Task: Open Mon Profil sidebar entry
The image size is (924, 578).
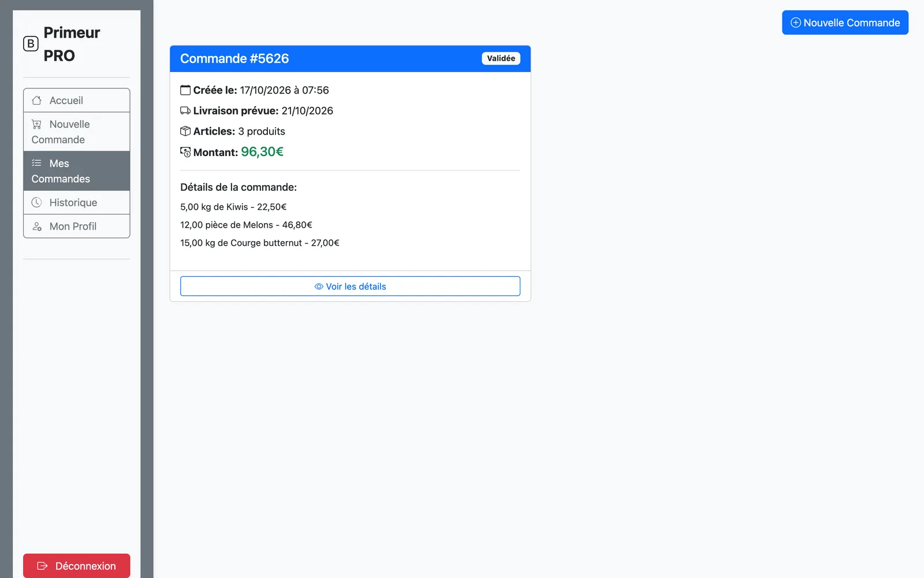Action: pyautogui.click(x=77, y=226)
